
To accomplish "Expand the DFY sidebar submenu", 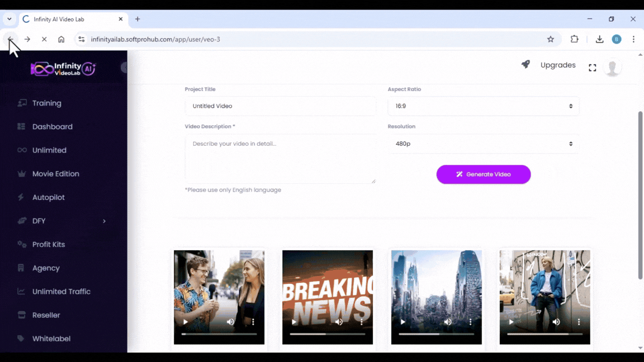I will coord(104,221).
